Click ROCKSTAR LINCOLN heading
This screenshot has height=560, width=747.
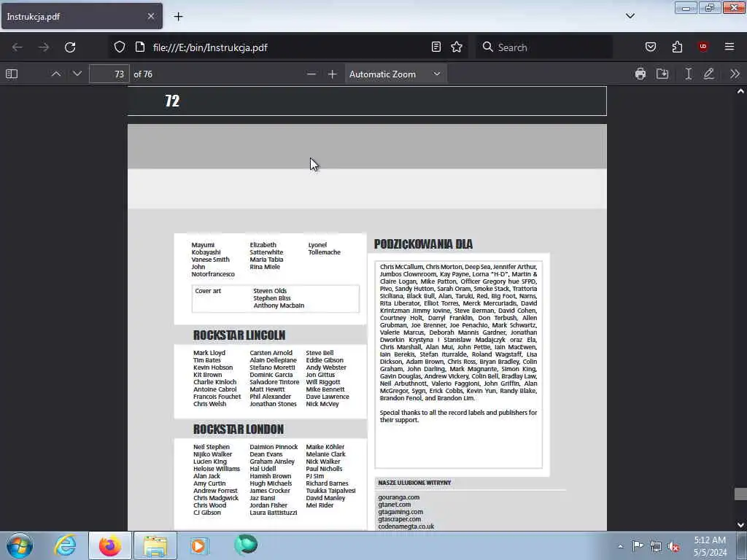pos(239,335)
